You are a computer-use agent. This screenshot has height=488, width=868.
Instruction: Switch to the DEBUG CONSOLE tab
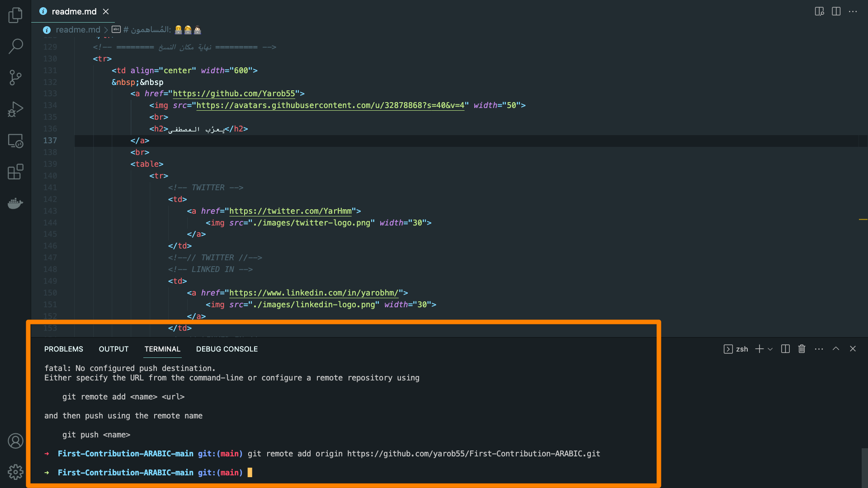point(226,349)
